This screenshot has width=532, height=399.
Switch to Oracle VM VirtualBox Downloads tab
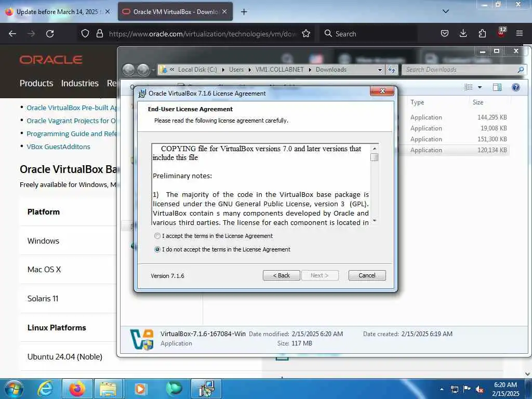click(176, 12)
